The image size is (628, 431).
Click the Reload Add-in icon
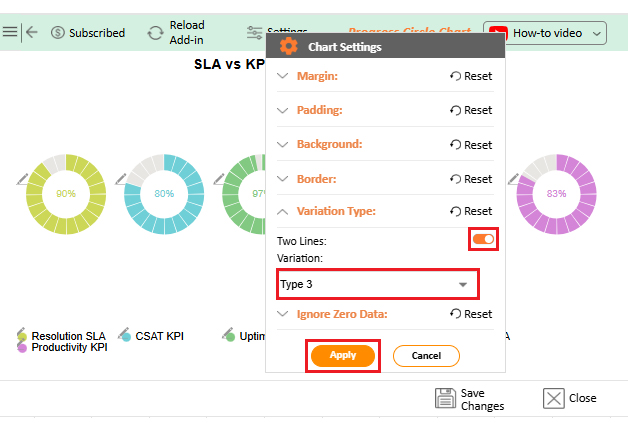coord(155,32)
